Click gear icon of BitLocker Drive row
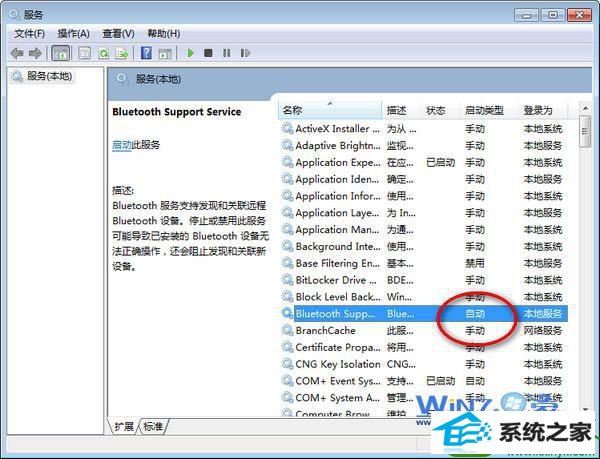 pos(287,280)
